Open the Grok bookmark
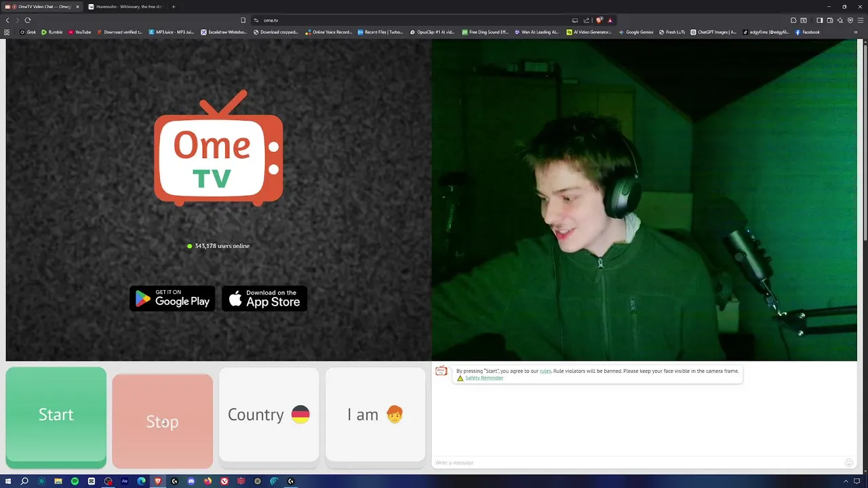Image resolution: width=868 pixels, height=488 pixels. point(28,32)
